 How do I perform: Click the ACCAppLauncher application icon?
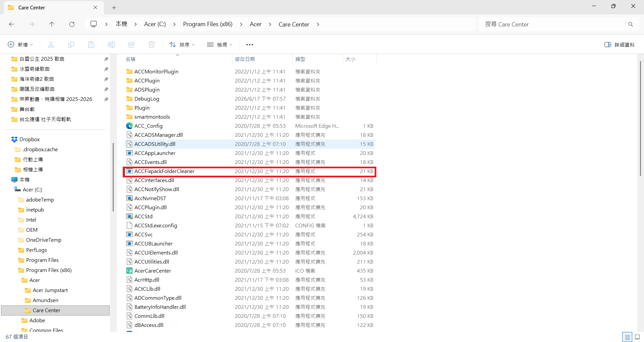tap(129, 153)
